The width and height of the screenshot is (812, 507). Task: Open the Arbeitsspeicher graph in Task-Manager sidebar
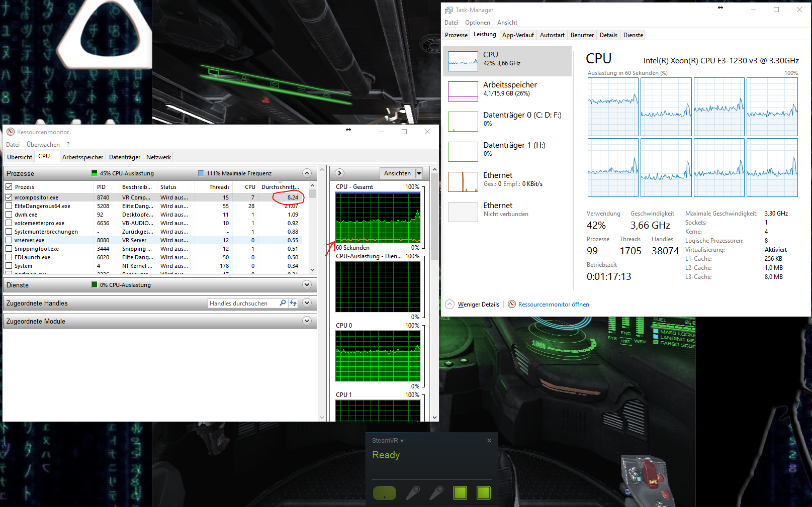coord(463,91)
